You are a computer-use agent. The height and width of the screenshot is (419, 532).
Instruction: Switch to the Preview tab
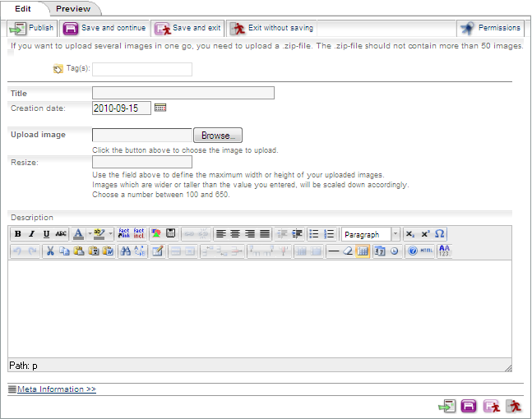coord(73,8)
